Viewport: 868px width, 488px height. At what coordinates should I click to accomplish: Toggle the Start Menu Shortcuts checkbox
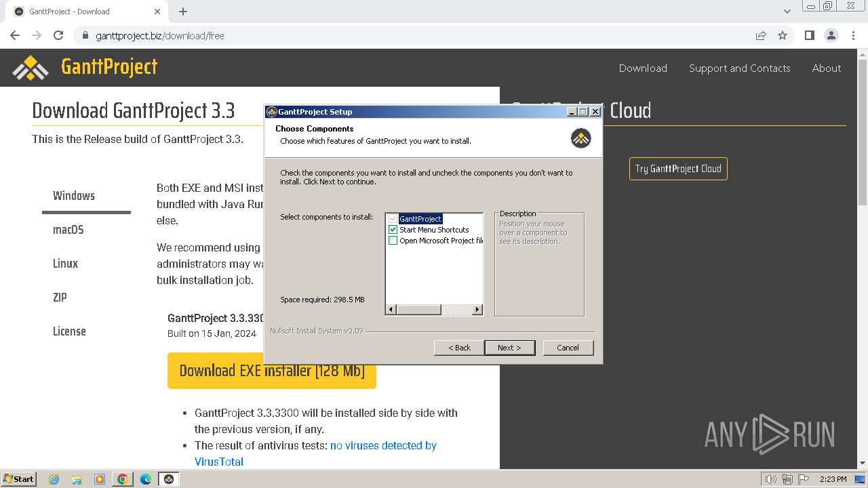tap(393, 230)
